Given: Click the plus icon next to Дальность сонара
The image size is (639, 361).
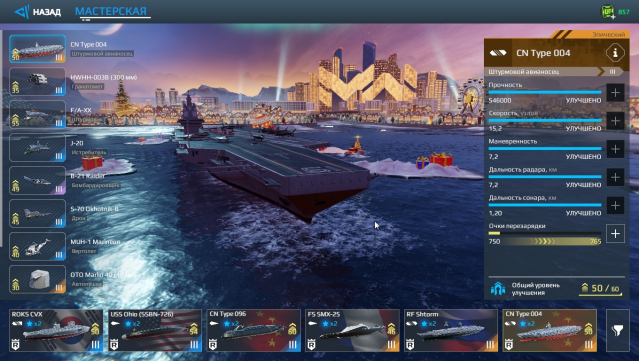Looking at the screenshot, I should click(615, 205).
